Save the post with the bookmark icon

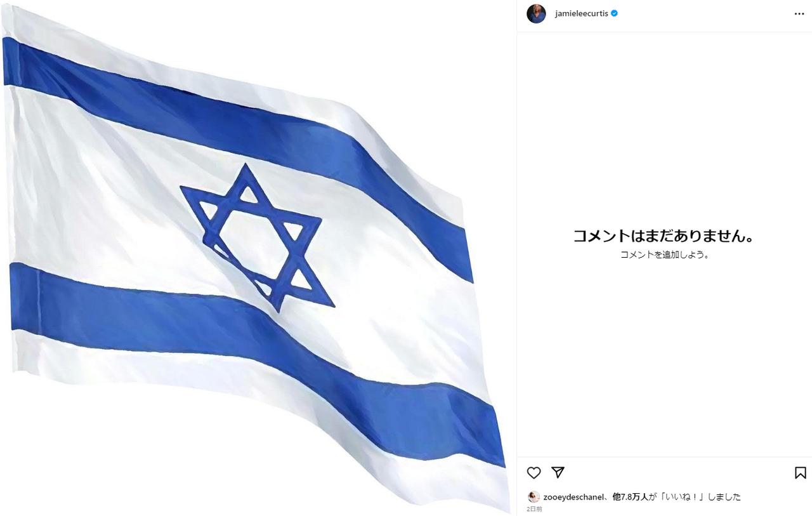coord(800,473)
